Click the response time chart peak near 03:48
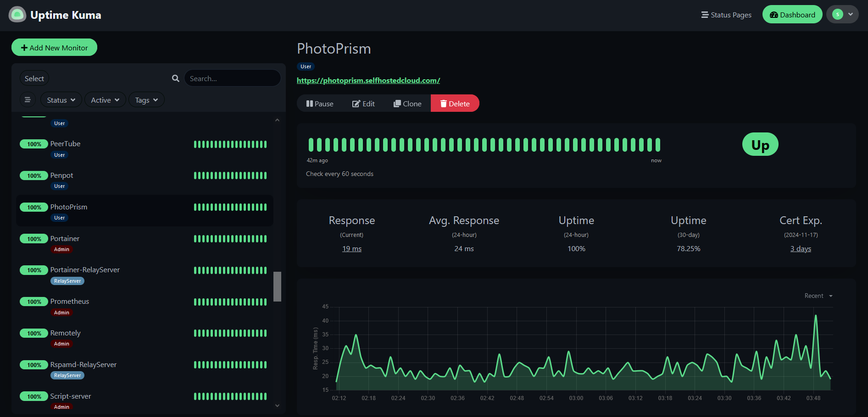This screenshot has height=417, width=868. point(816,316)
